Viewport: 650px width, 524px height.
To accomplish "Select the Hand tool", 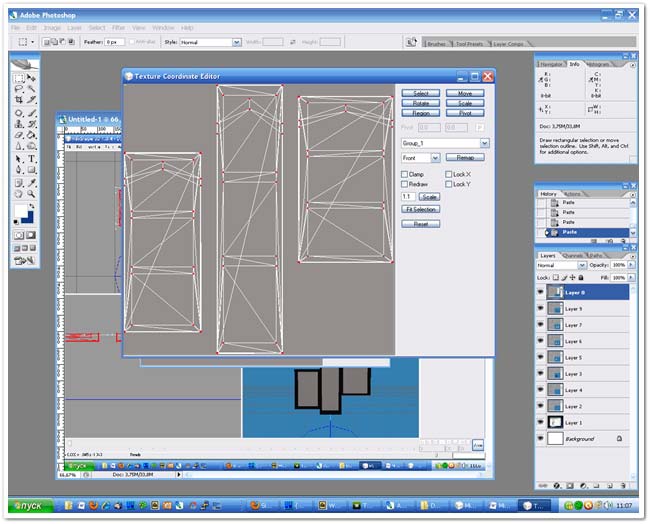I will 19,194.
